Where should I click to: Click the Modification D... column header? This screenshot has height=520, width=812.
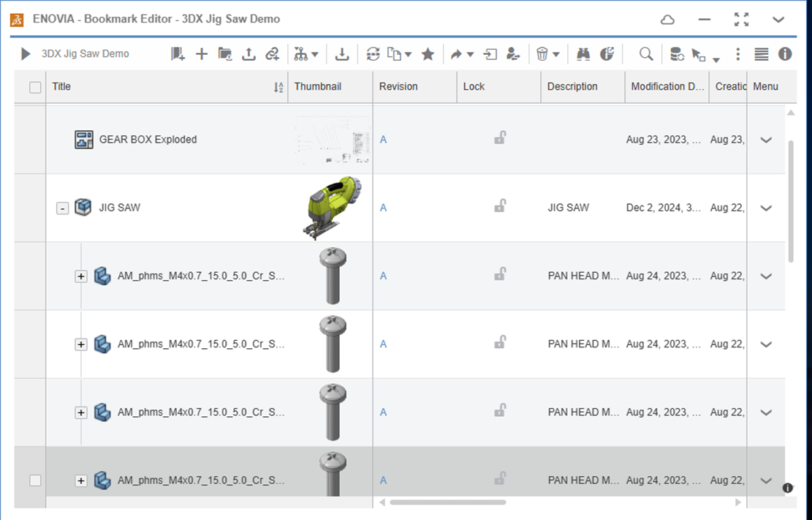tap(667, 86)
